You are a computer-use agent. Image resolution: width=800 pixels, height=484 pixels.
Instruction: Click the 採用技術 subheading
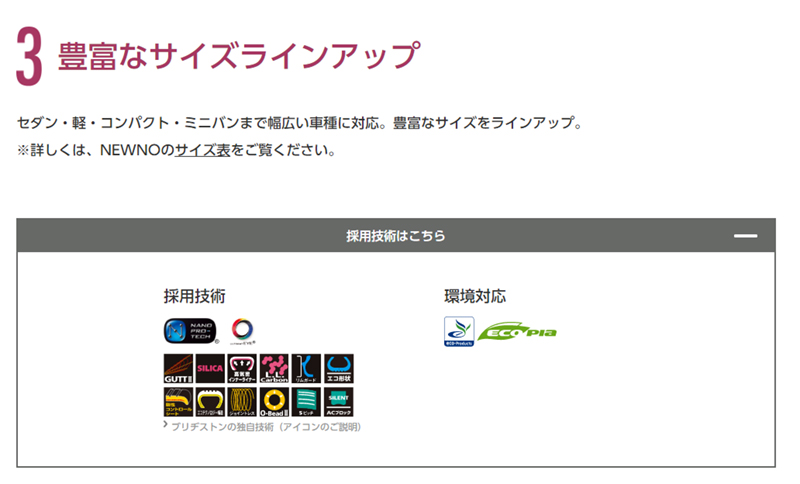click(194, 296)
